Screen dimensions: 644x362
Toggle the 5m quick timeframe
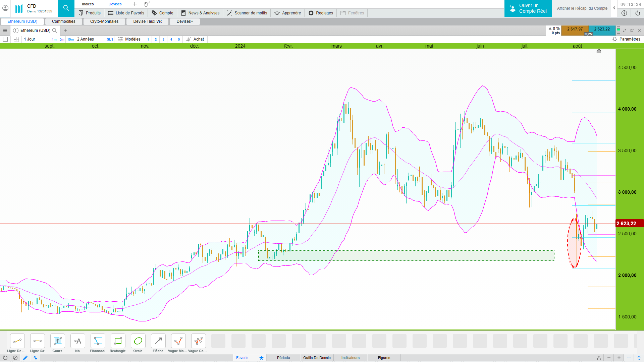click(62, 40)
